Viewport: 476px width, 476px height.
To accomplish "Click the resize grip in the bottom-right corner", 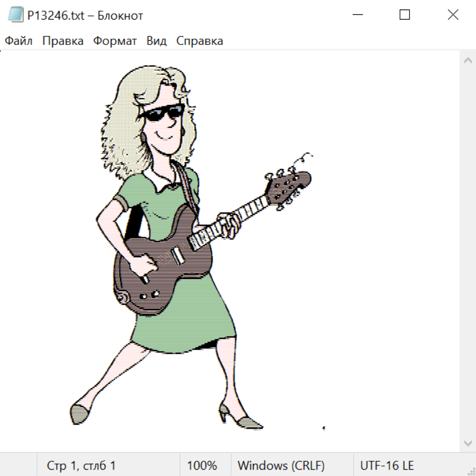I will (471, 471).
